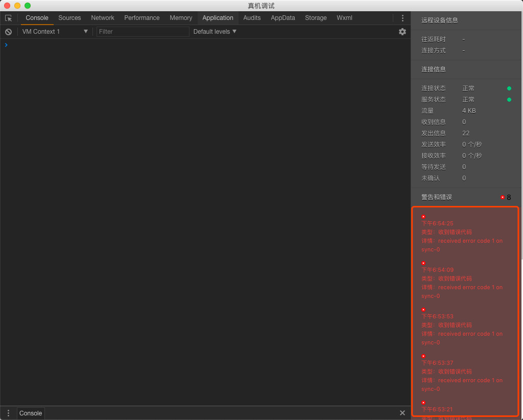Click the error icon beside 下午6:54:25
This screenshot has width=523, height=420.
(x=423, y=217)
